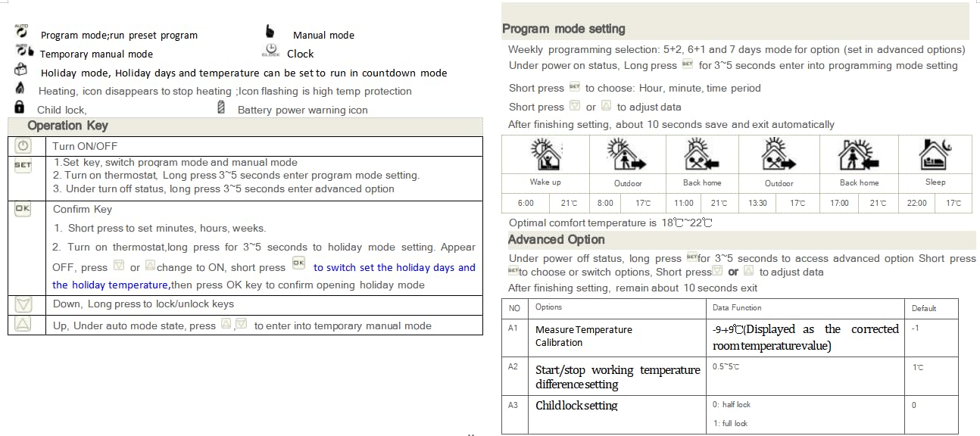980x436 pixels.
Task: Click the '13:30' time cell
Action: click(x=757, y=203)
